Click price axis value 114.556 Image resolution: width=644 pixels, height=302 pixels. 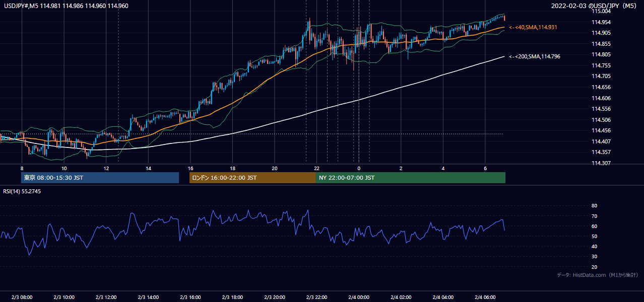click(x=601, y=109)
